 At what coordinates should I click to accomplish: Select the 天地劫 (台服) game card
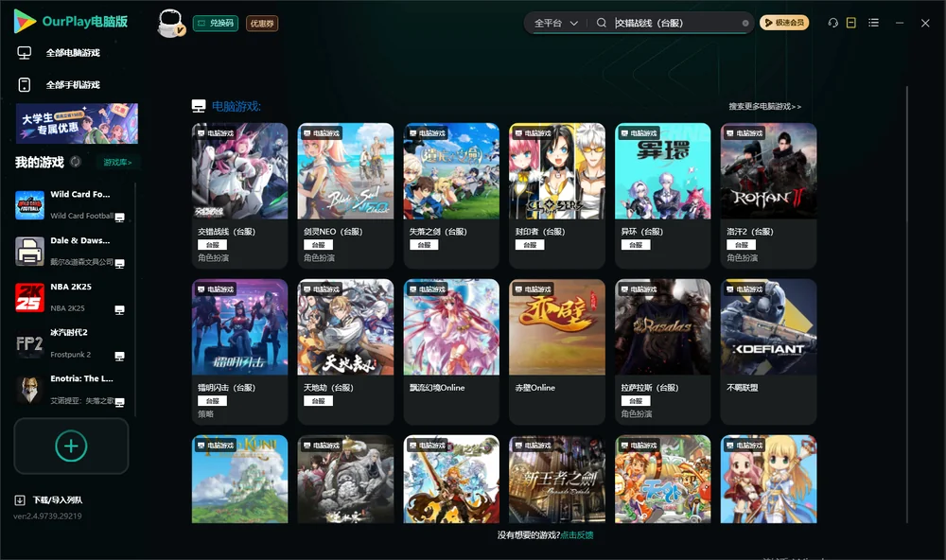(345, 351)
